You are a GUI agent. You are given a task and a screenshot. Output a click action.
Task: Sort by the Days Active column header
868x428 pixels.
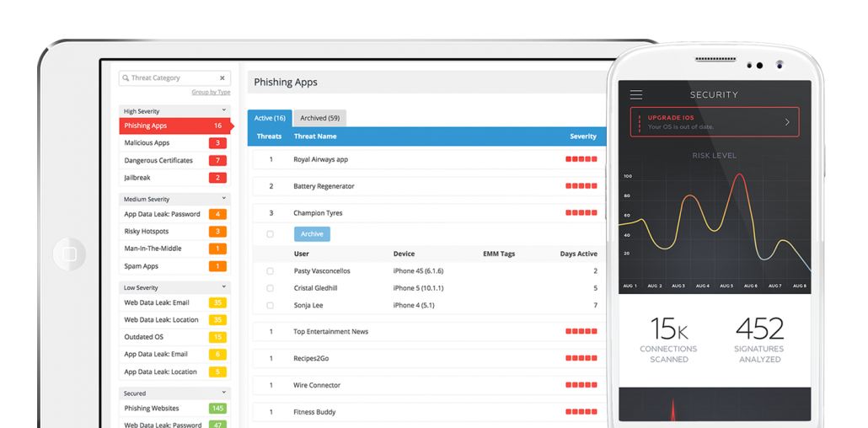(x=578, y=254)
